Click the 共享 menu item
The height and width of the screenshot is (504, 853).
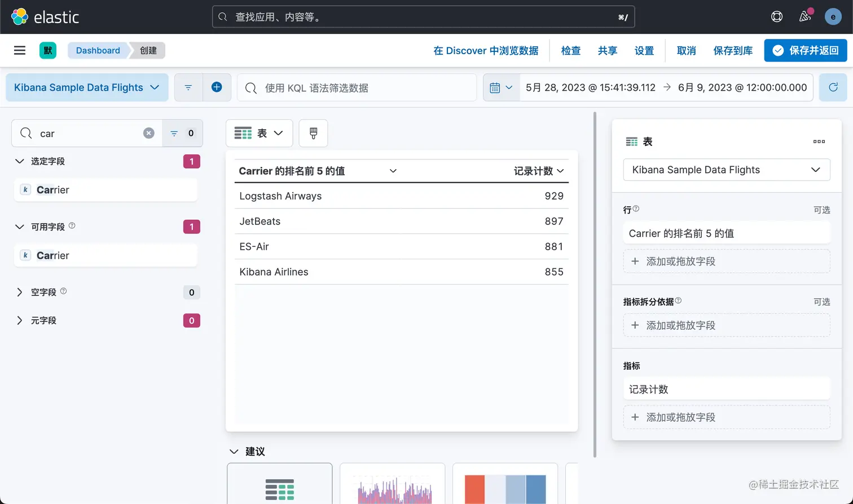pos(608,51)
